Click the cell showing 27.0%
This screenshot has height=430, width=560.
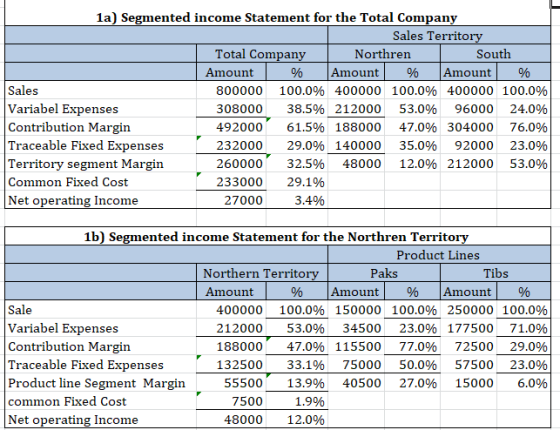412,383
